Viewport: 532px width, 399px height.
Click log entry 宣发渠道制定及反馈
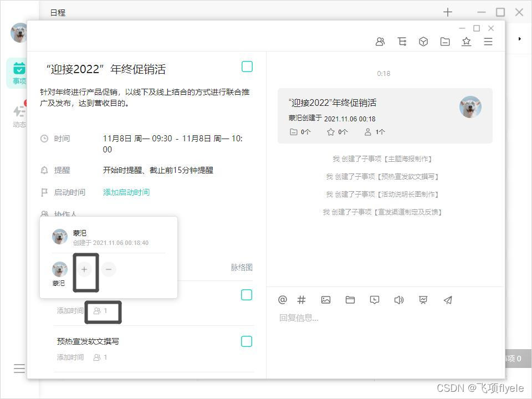click(x=382, y=212)
